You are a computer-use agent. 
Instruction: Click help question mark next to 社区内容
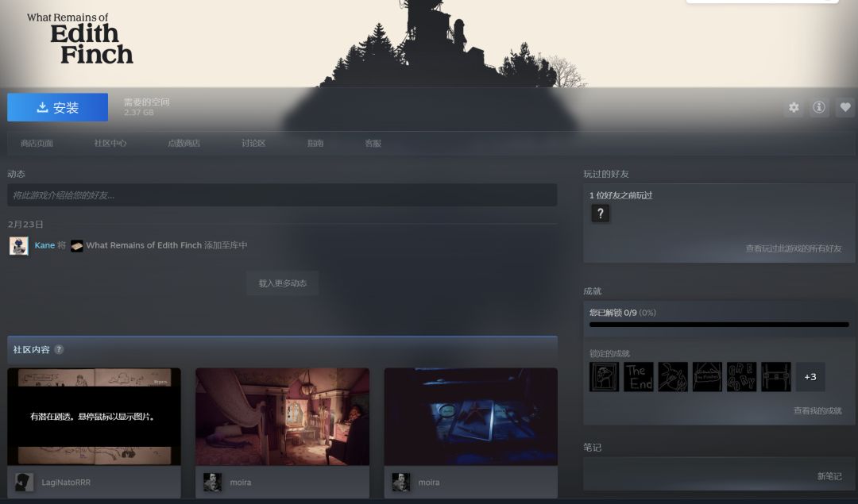point(59,349)
